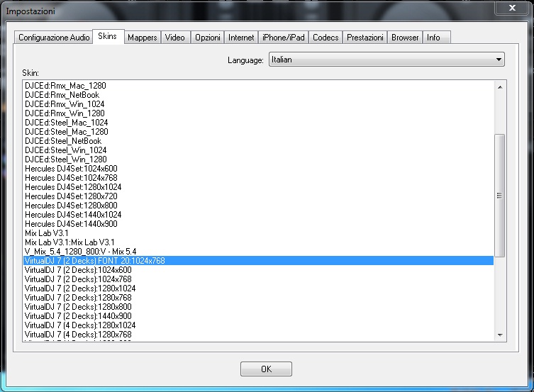Open the iPhone/iPad tab
534x392 pixels.
tap(284, 38)
